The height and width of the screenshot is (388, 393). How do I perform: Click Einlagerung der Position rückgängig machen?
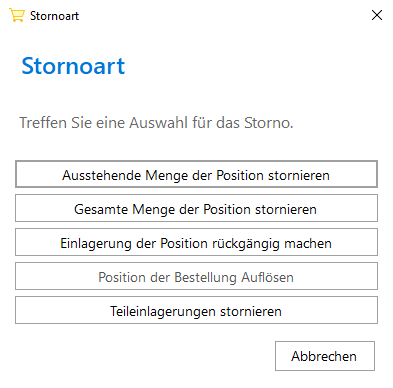point(196,242)
